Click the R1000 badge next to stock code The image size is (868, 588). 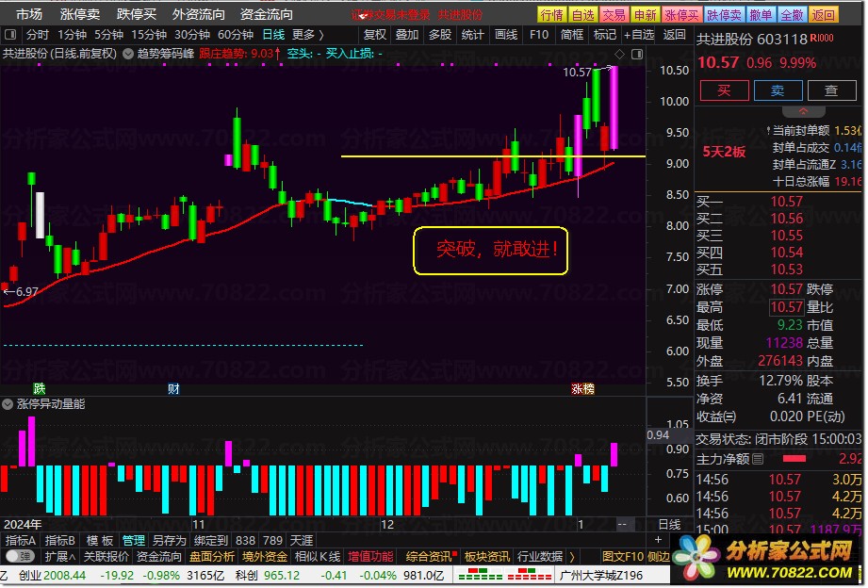pyautogui.click(x=822, y=39)
